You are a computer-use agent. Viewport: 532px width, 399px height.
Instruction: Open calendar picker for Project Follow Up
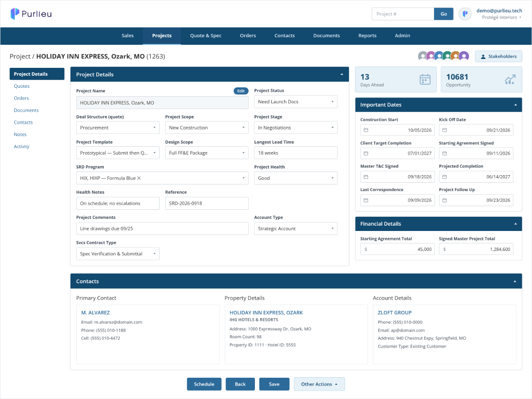tap(445, 200)
